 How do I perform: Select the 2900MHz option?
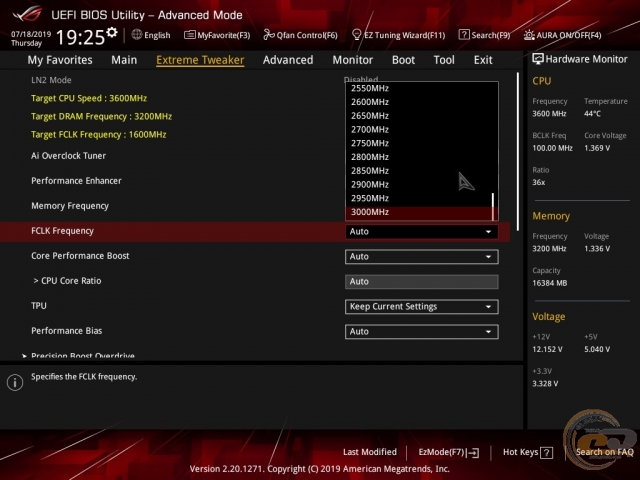coord(419,184)
